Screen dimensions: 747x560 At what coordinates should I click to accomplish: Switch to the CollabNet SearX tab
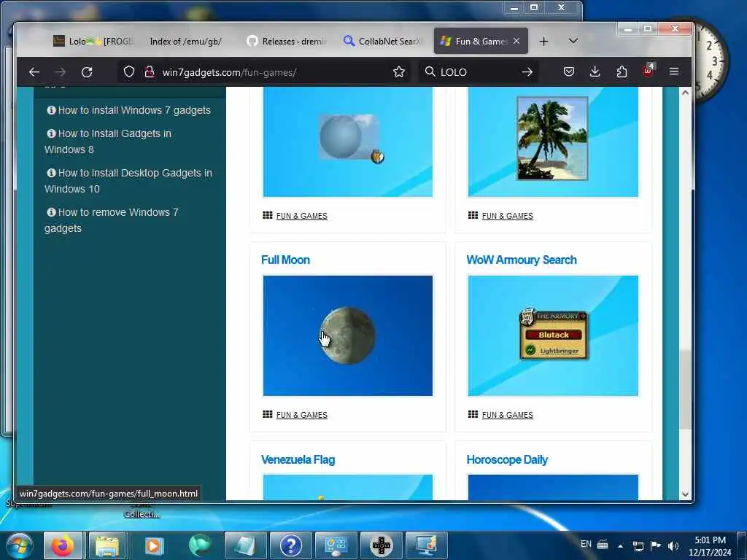pos(383,42)
